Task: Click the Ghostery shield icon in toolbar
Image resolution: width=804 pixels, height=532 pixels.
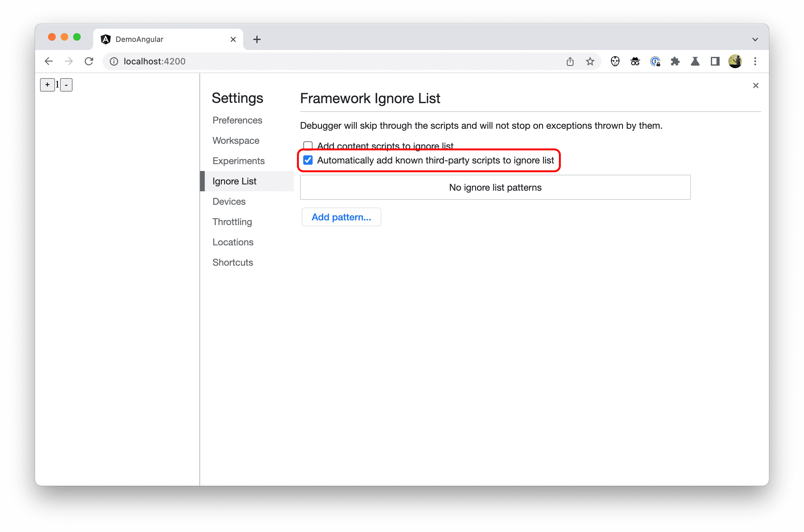Action: 616,61
